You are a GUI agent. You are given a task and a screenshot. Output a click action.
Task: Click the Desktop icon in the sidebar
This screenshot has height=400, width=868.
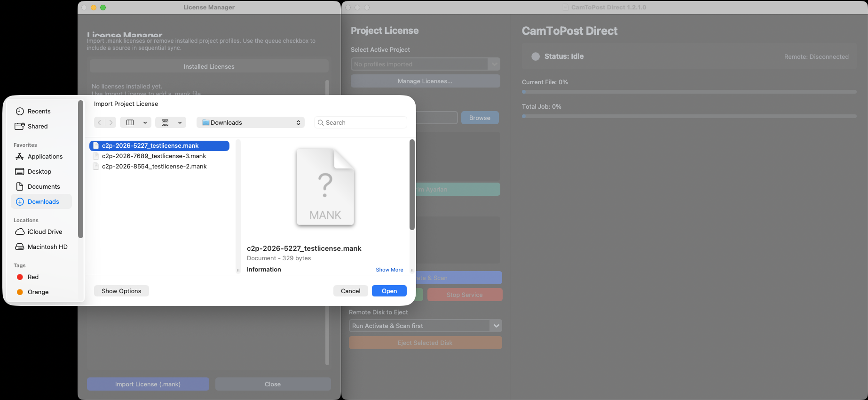20,171
